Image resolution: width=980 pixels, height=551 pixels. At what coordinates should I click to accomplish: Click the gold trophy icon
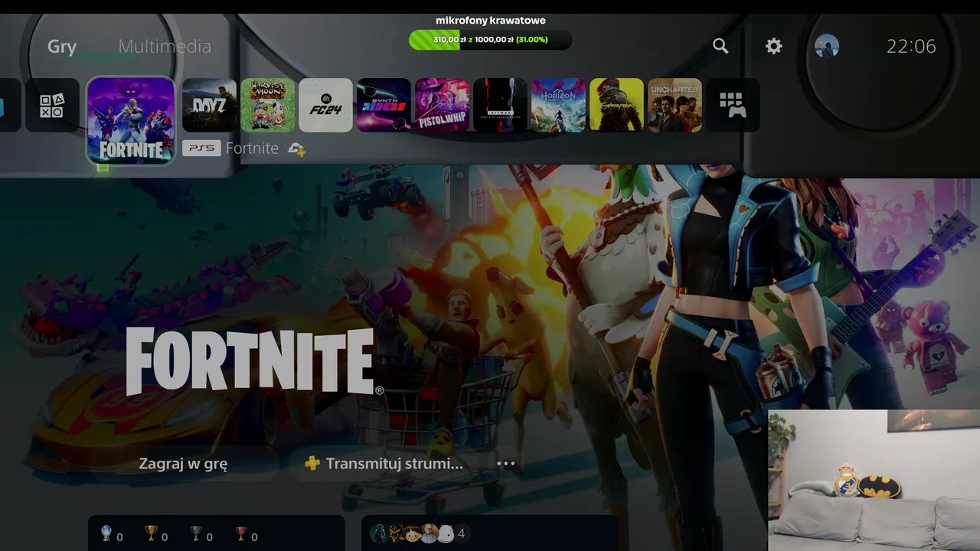tap(151, 533)
